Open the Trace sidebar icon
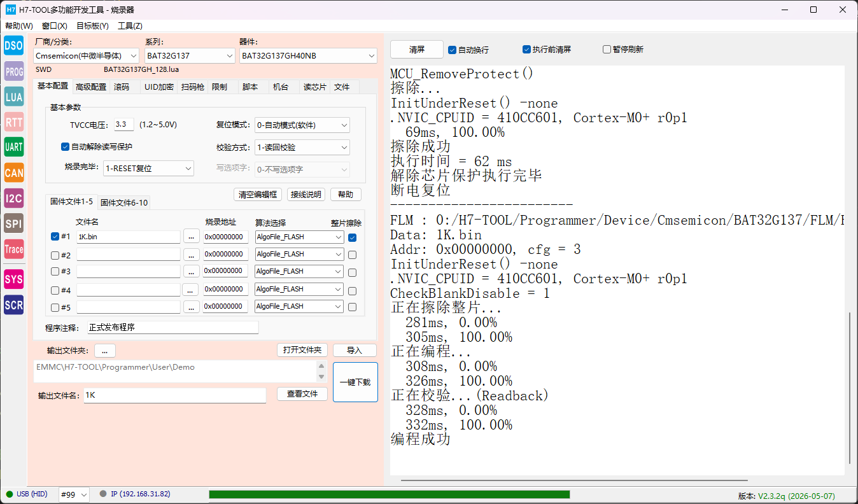 [x=13, y=249]
